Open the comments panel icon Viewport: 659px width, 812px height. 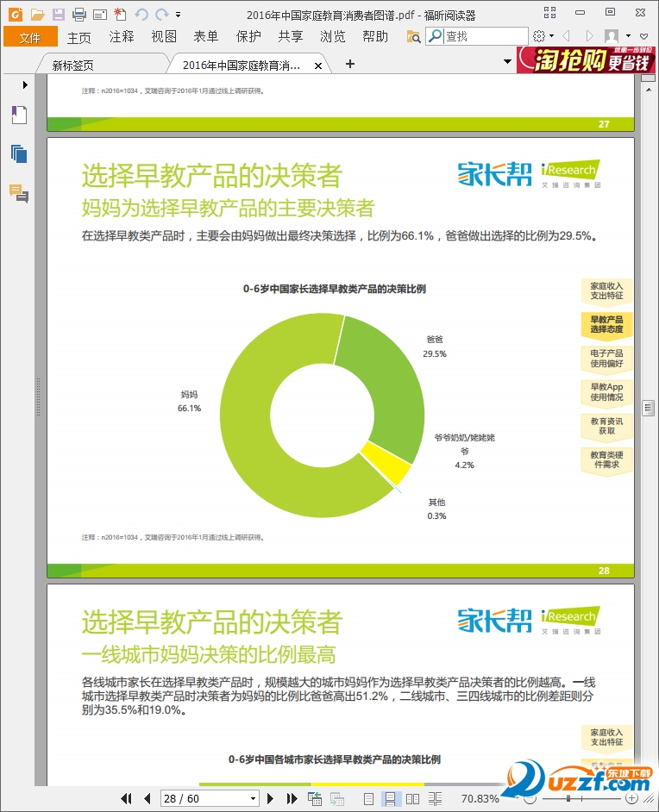coord(19,193)
